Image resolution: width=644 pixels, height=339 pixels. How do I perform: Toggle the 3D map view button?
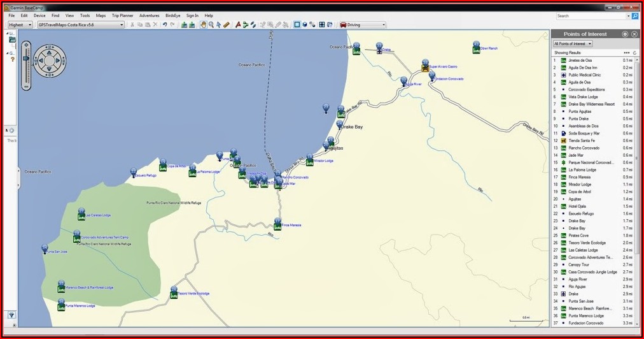(x=305, y=25)
